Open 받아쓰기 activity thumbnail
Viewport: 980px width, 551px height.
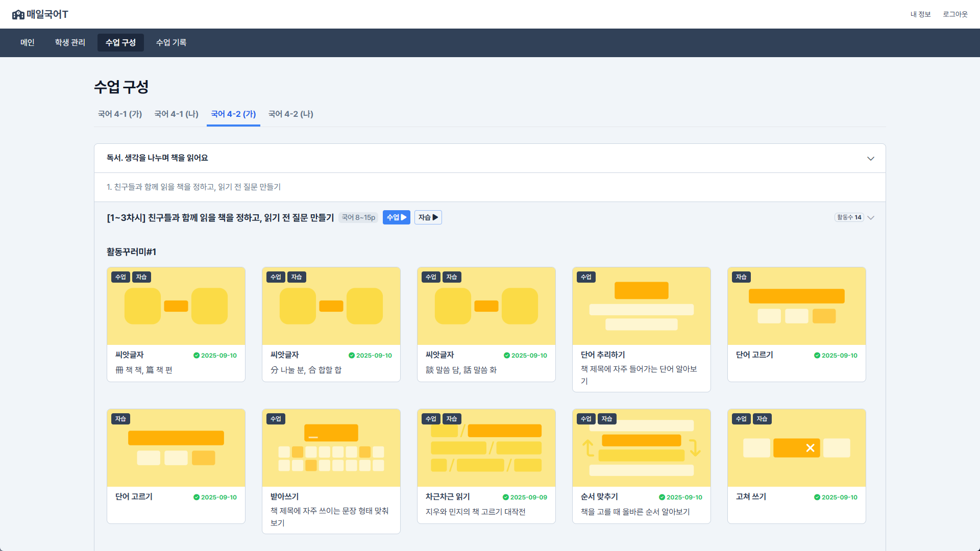331,448
